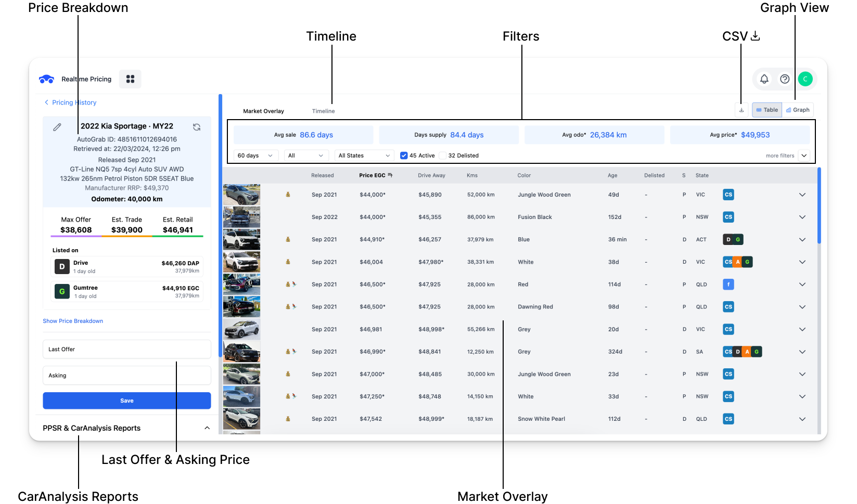Click the Drive listing D icon
The image size is (857, 504).
(x=62, y=267)
